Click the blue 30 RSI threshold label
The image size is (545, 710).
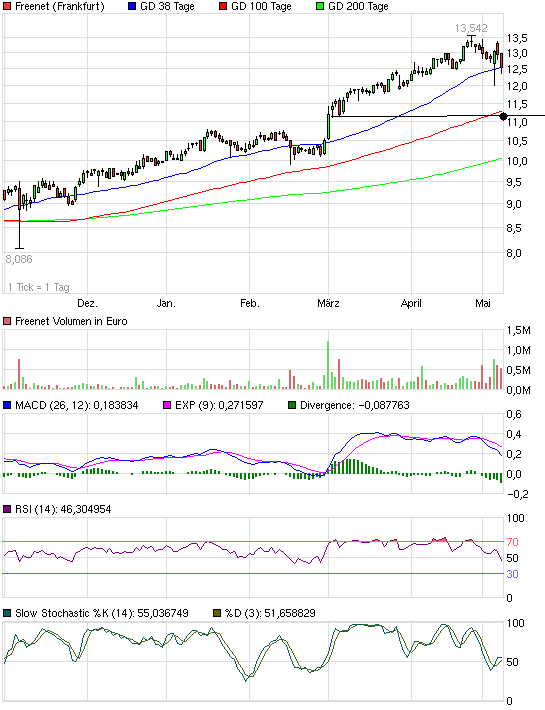click(512, 574)
